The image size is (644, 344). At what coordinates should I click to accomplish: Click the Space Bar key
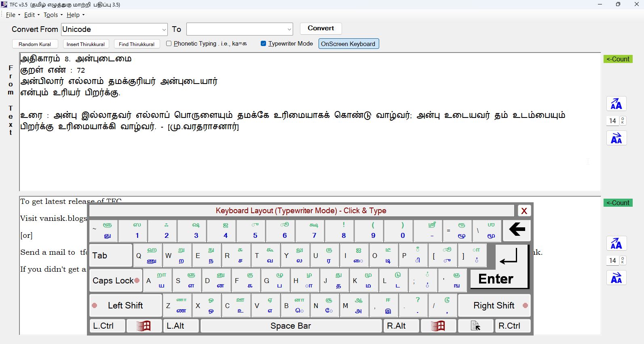(291, 326)
